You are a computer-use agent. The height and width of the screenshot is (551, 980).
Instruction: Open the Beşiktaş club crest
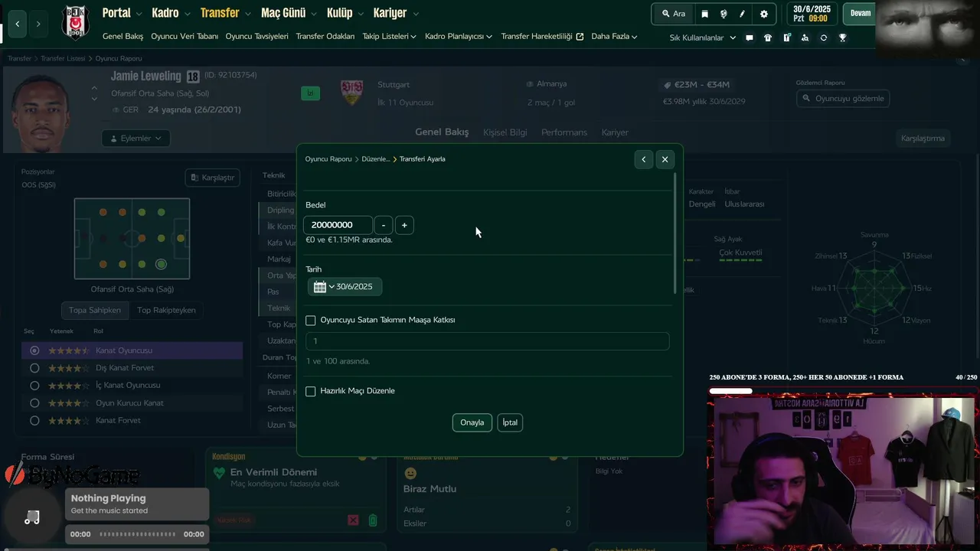(75, 21)
